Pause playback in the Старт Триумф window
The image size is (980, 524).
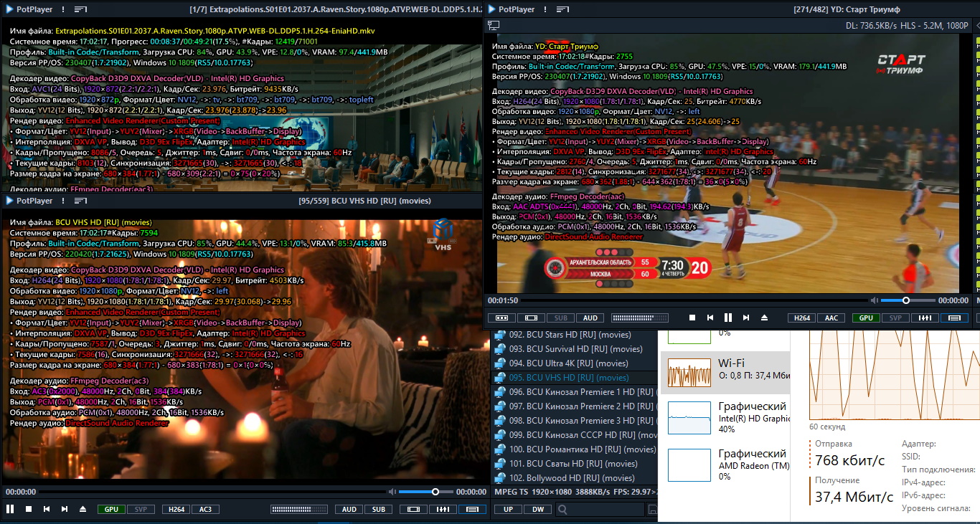click(x=728, y=318)
